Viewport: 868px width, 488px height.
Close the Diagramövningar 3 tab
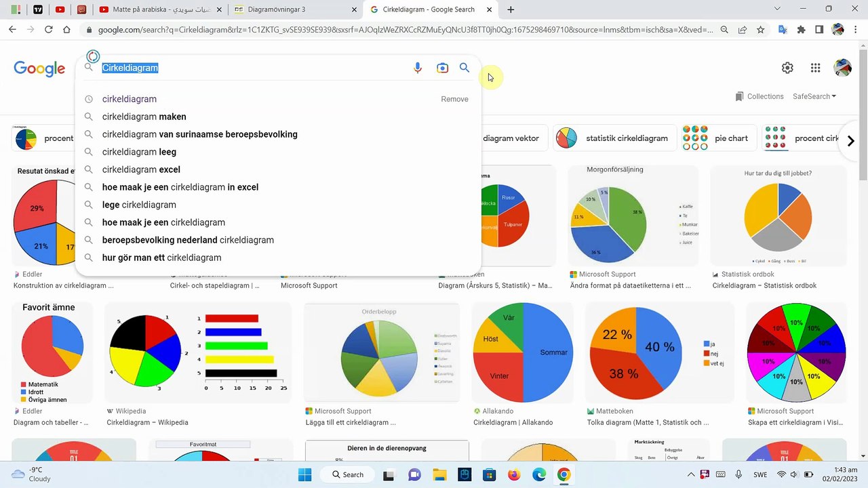point(354,9)
